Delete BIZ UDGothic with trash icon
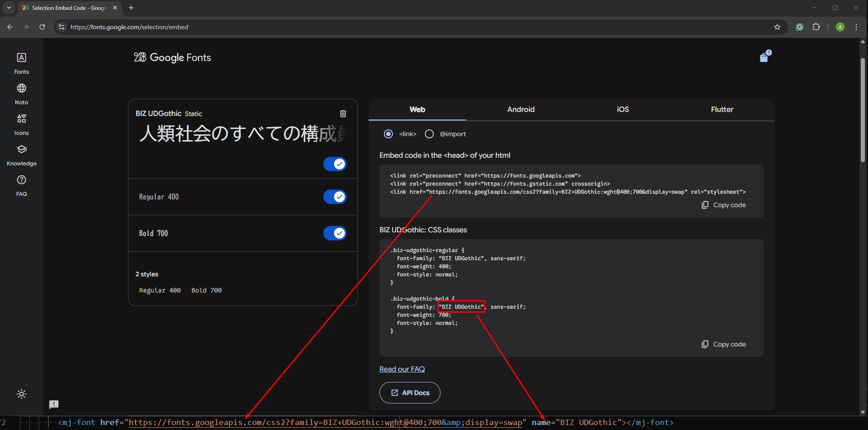The height and width of the screenshot is (430, 868). [343, 114]
